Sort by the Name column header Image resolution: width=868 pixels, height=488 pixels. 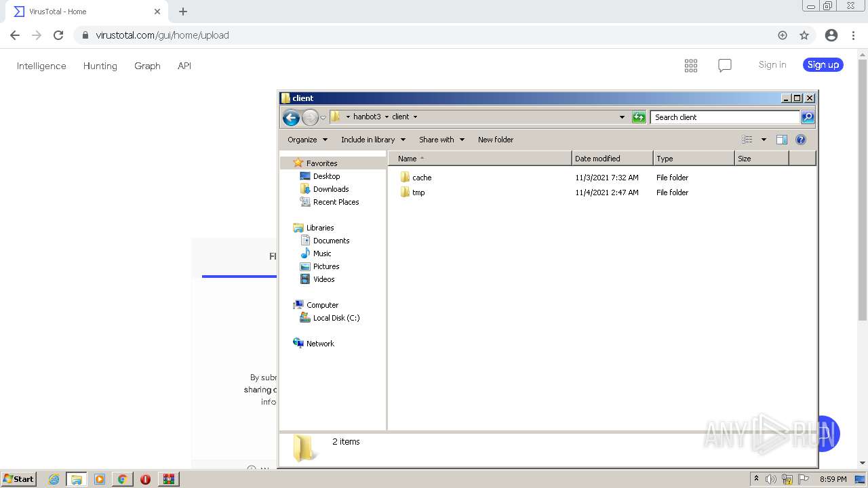tap(480, 159)
